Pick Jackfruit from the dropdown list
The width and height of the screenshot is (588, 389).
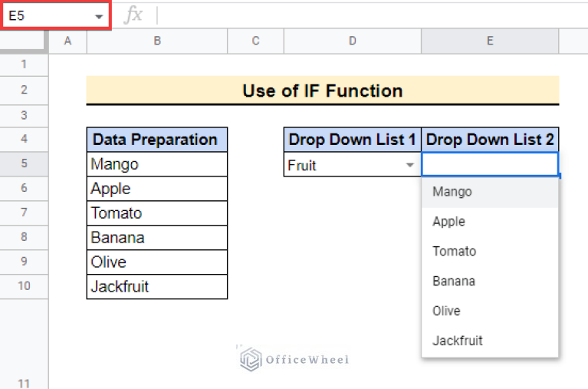pyautogui.click(x=458, y=341)
